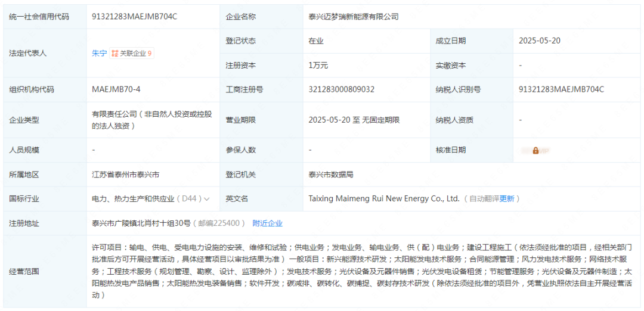This screenshot has height=311, width=644.
Task: Click the 统一社会信用代码 label cell
Action: [x=45, y=17]
